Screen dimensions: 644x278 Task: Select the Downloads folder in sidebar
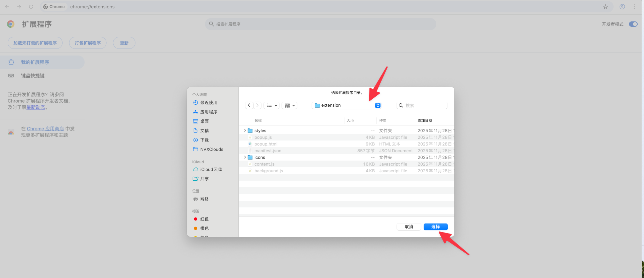point(204,140)
